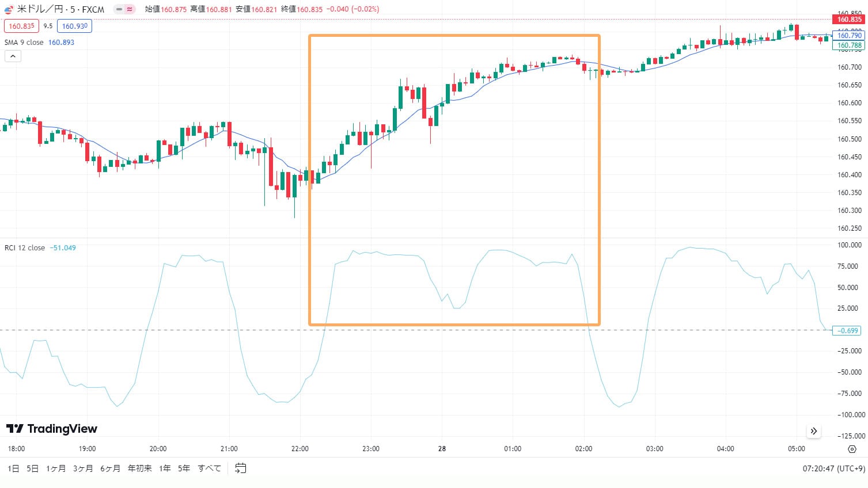Switch the date range to 5日
868x488 pixels.
point(32,468)
